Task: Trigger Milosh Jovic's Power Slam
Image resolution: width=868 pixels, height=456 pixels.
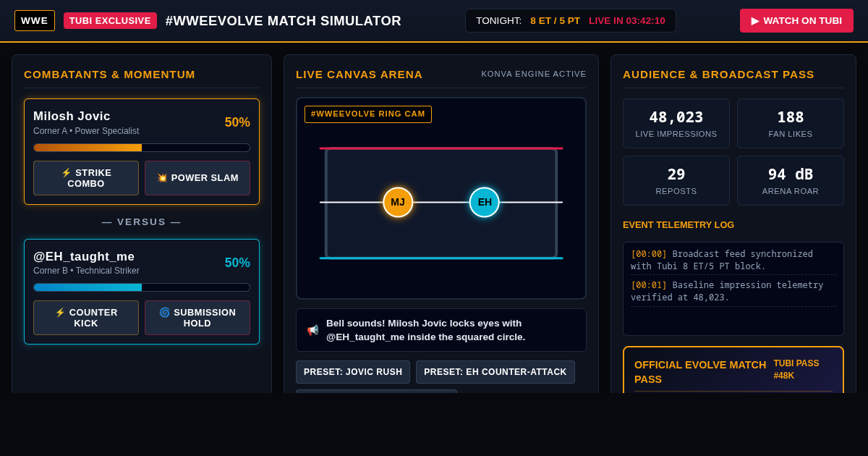Action: [197, 178]
